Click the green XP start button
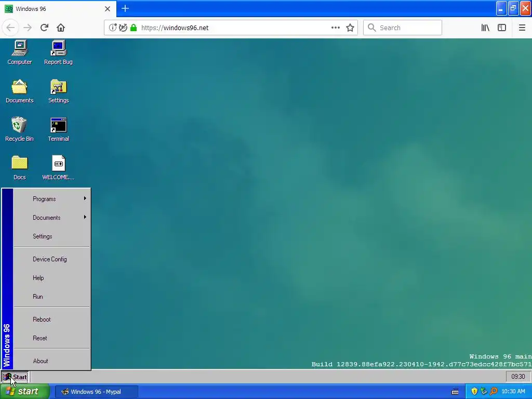The image size is (532, 399). (x=24, y=392)
